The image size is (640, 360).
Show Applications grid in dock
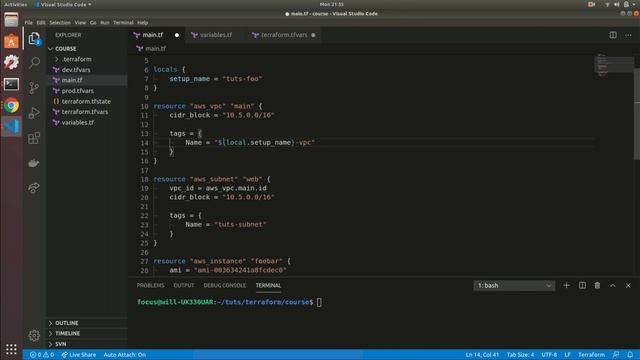[x=11, y=349]
